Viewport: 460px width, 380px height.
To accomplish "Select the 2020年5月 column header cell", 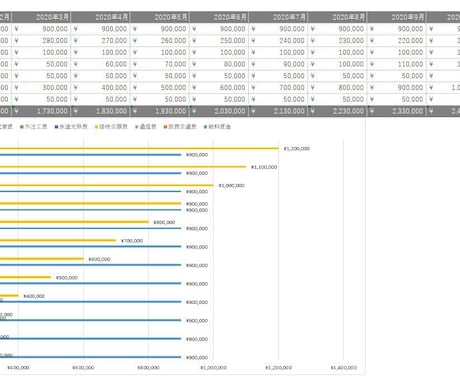I will [x=160, y=17].
